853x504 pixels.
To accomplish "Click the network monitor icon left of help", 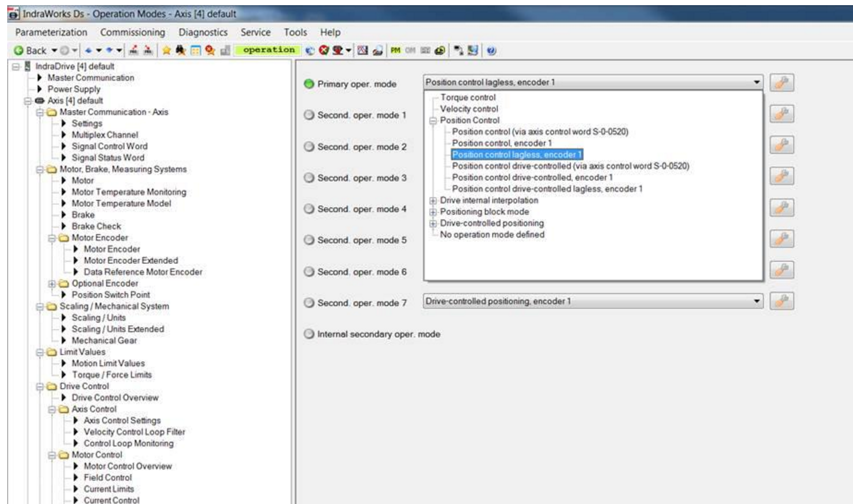I will [x=473, y=50].
